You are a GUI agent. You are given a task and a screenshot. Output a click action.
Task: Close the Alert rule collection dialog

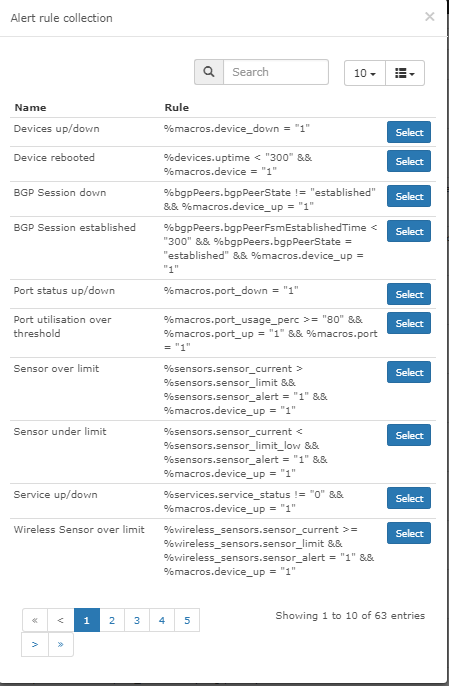click(x=430, y=17)
